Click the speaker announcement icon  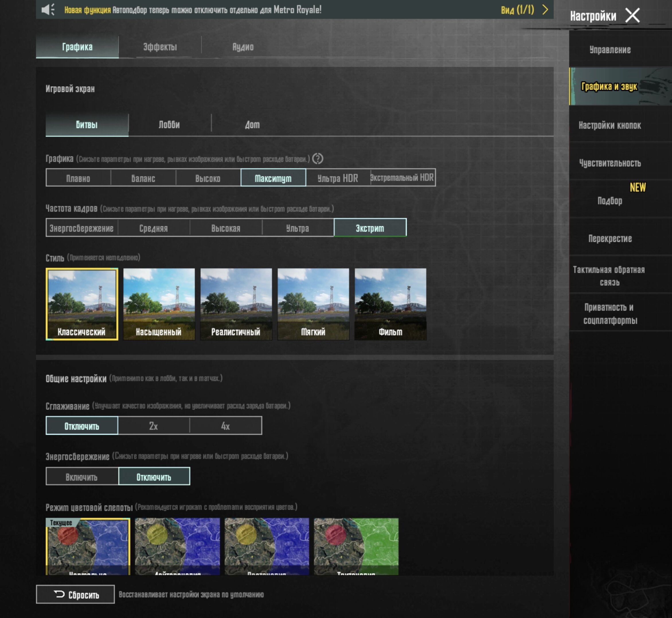click(48, 10)
